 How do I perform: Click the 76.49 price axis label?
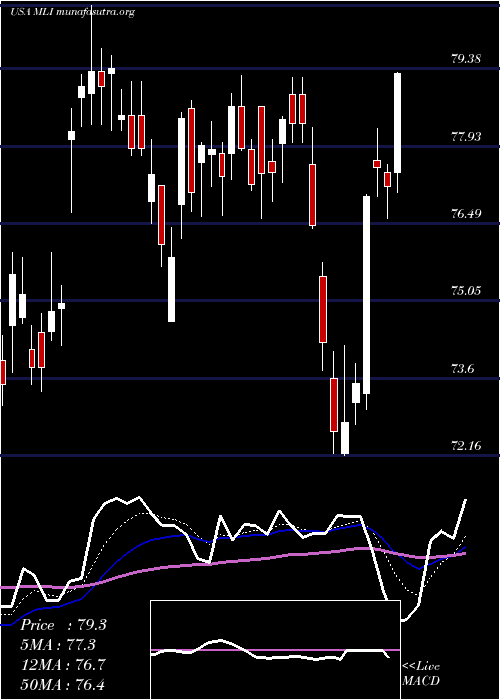pyautogui.click(x=466, y=213)
